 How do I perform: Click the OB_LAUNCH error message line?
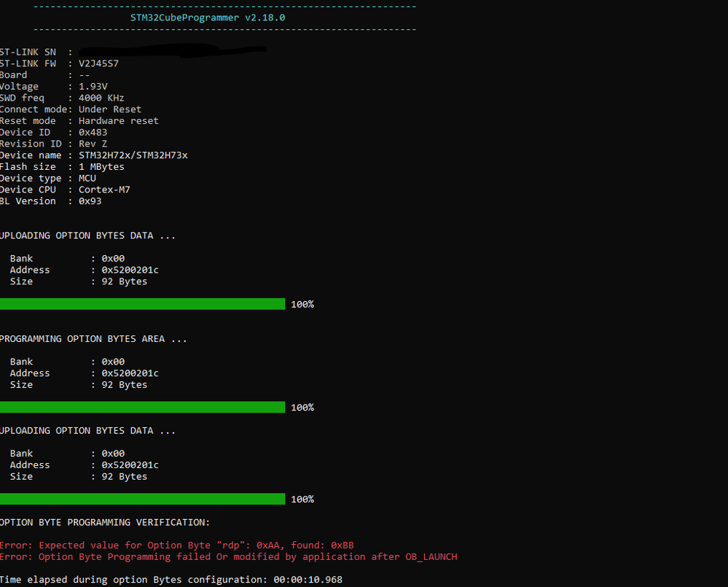click(228, 557)
